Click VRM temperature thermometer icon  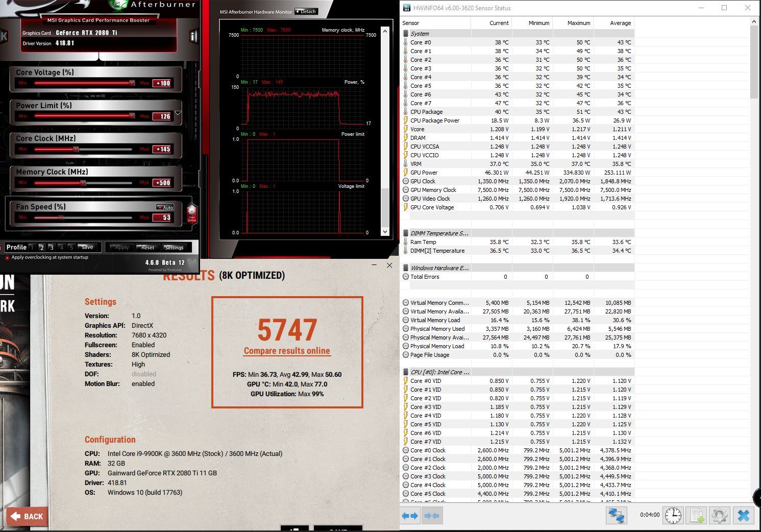tap(406, 164)
